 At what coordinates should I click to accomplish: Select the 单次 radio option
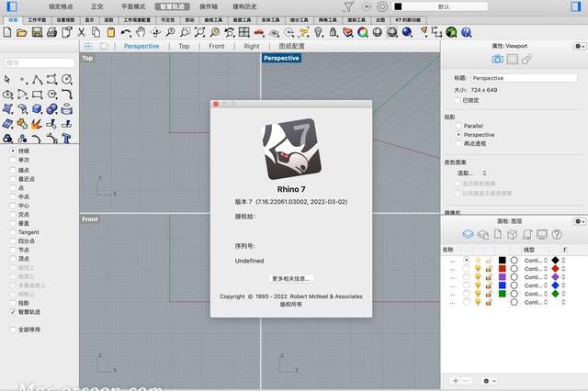(x=13, y=160)
